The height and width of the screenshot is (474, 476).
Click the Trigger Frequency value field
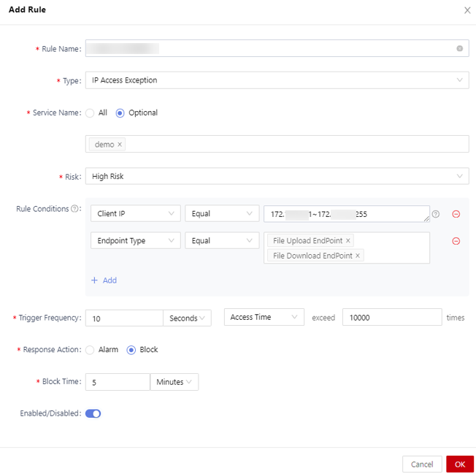[x=124, y=318]
